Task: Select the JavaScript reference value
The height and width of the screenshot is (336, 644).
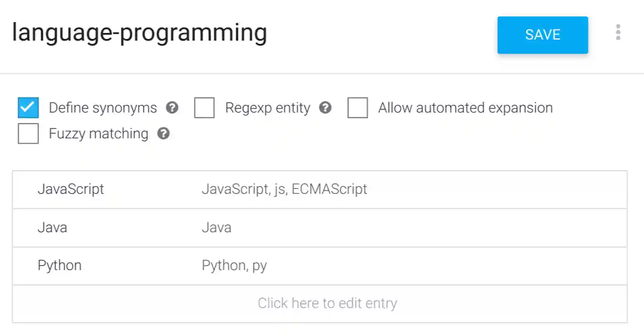Action: [71, 189]
